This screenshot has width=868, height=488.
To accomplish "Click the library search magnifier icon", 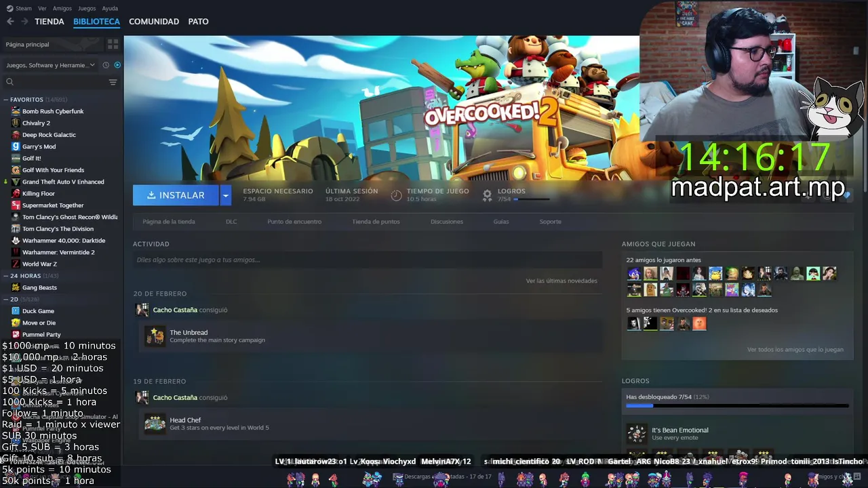I will pyautogui.click(x=9, y=82).
